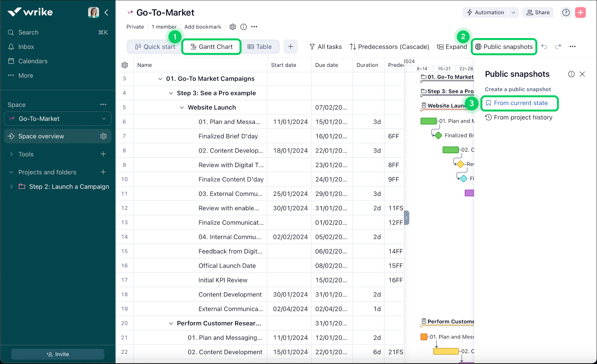This screenshot has height=364, width=597.
Task: Click the Invite button in sidebar
Action: coord(58,354)
